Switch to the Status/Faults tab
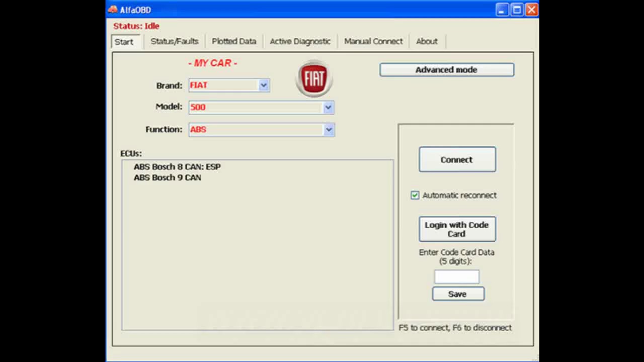The width and height of the screenshot is (644, 362). click(x=175, y=41)
